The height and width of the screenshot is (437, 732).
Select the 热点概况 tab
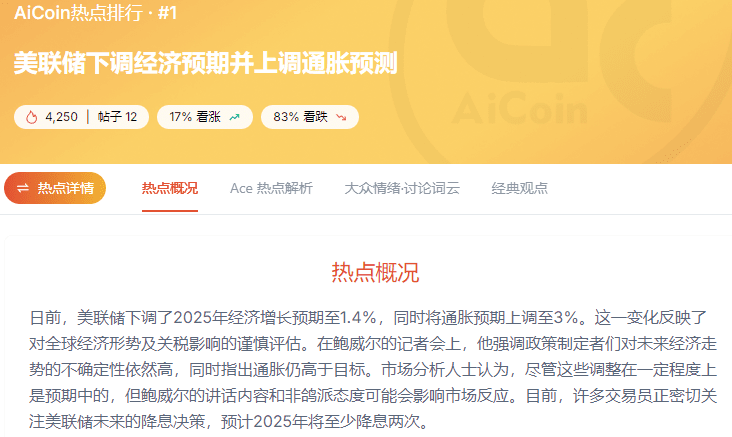coord(170,188)
